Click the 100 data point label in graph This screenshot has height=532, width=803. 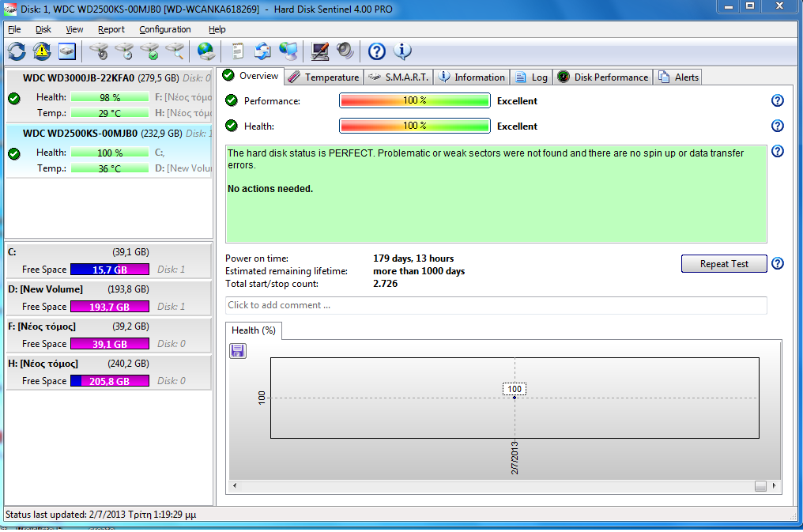(x=515, y=389)
